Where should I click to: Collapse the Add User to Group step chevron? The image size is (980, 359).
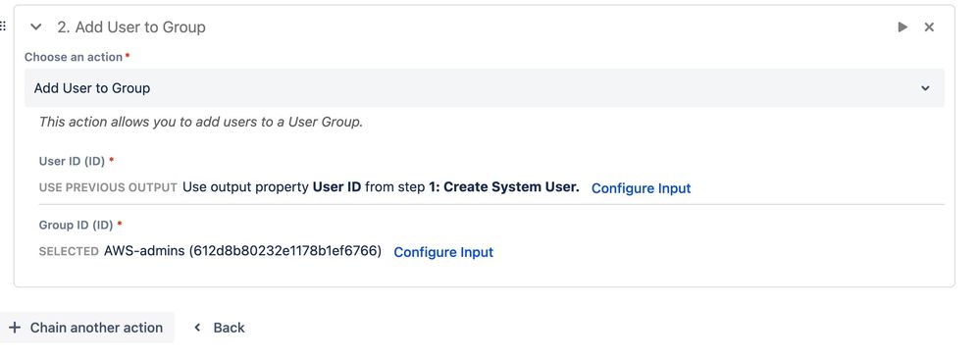tap(36, 26)
